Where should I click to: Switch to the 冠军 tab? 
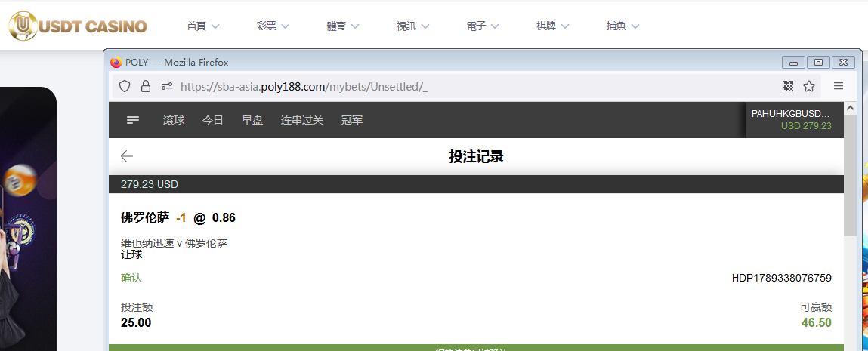pyautogui.click(x=352, y=120)
